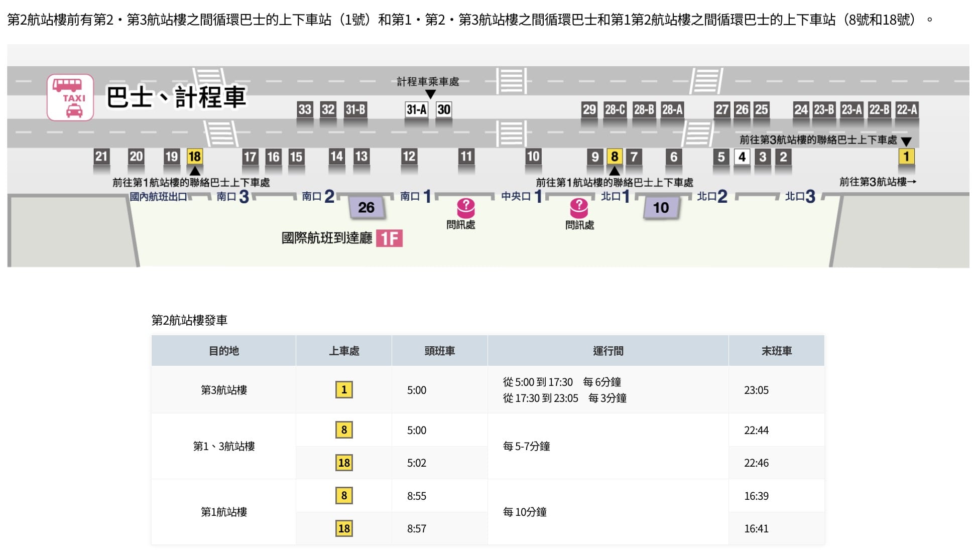Click bus stop 28-A marker
Viewport: 973px width, 560px height.
[x=672, y=109]
